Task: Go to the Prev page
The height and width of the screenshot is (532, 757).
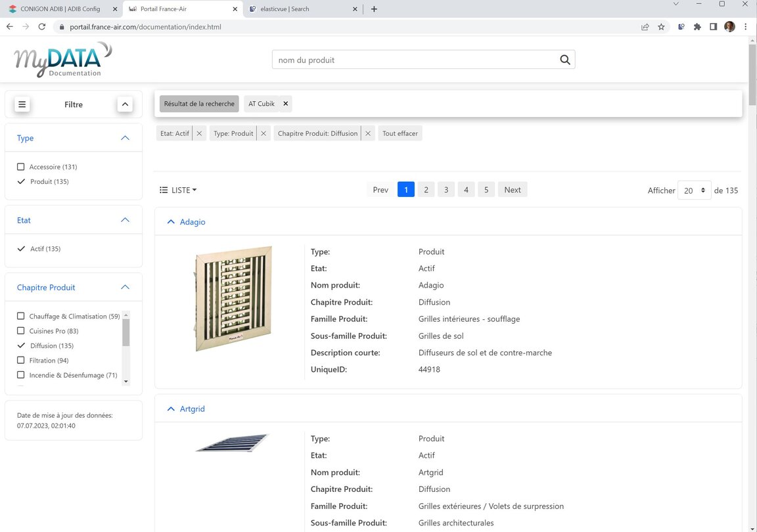Action: [x=380, y=190]
